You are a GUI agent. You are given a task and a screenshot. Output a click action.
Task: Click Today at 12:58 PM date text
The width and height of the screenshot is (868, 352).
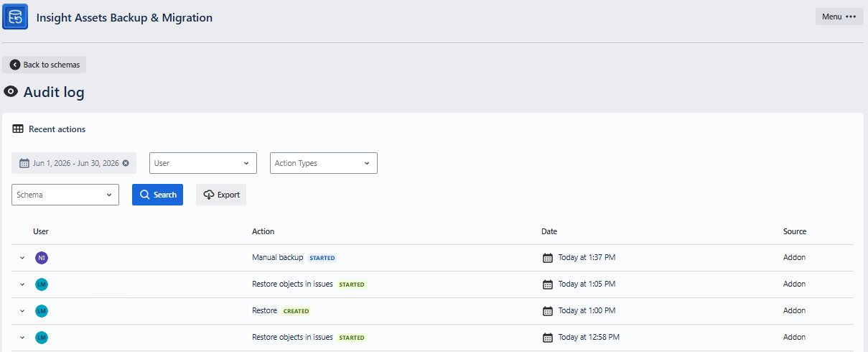coord(589,337)
